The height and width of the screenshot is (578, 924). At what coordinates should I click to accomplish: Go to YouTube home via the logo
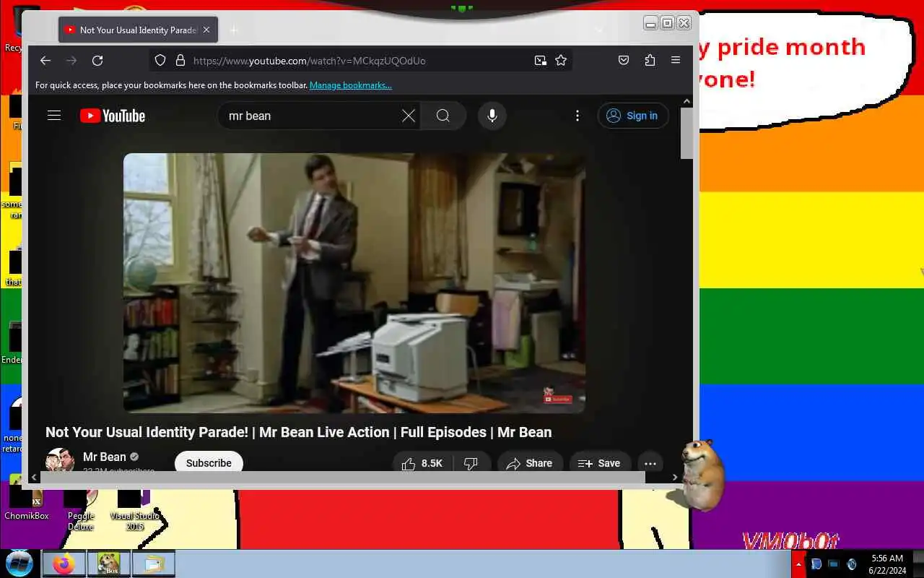113,116
